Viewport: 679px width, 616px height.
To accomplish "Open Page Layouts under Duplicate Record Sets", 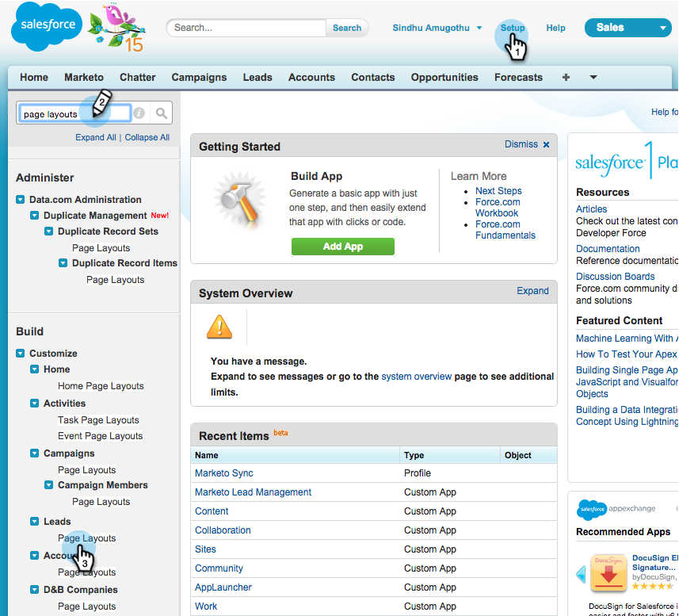I will (101, 248).
